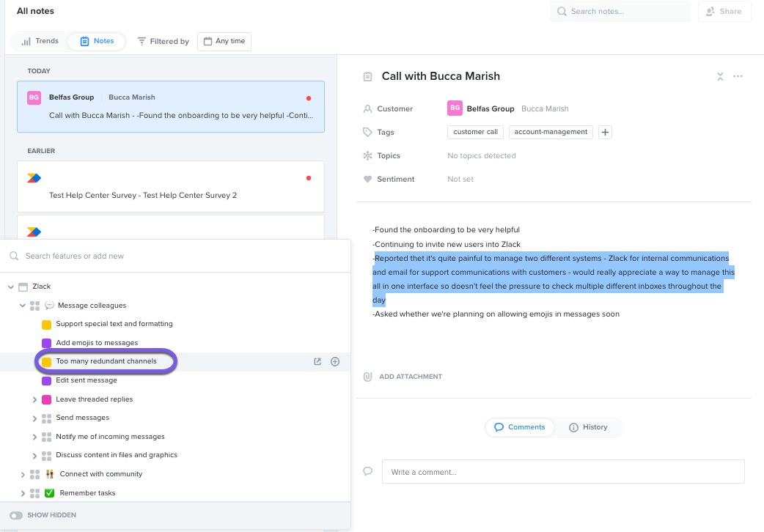Expand Notify me of incoming messages

point(34,437)
